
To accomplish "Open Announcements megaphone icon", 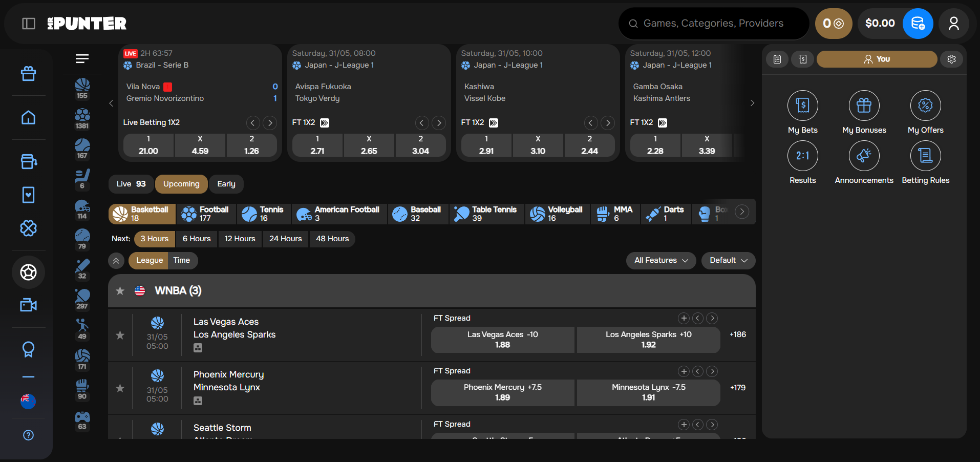I will (864, 156).
